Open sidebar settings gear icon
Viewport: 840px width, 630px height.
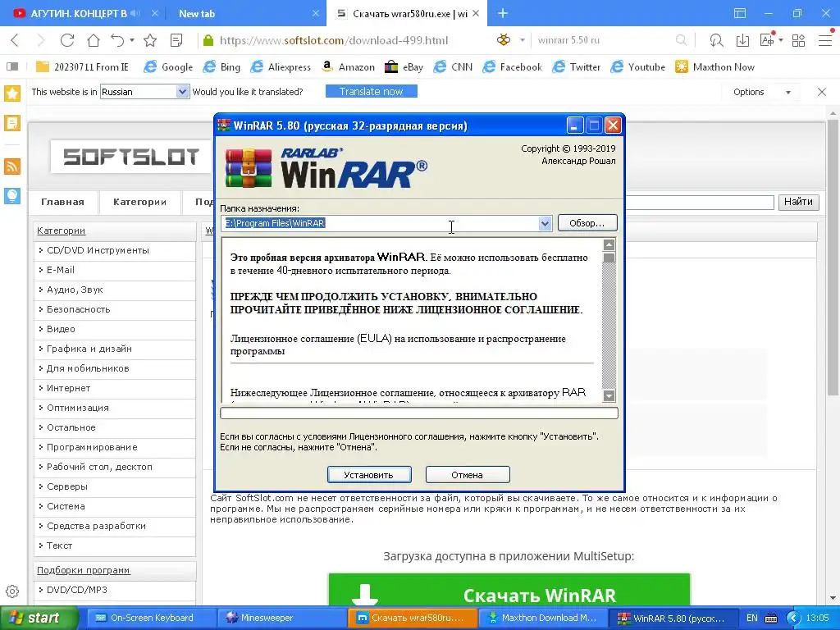tap(12, 591)
